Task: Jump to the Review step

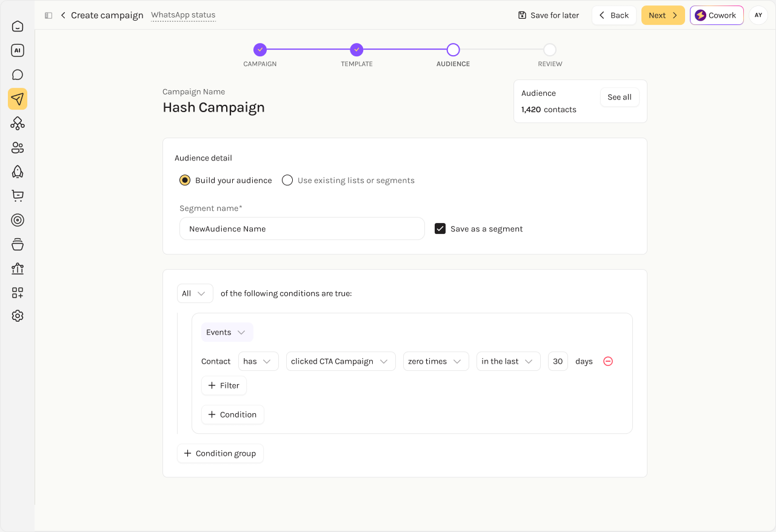Action: (x=550, y=50)
